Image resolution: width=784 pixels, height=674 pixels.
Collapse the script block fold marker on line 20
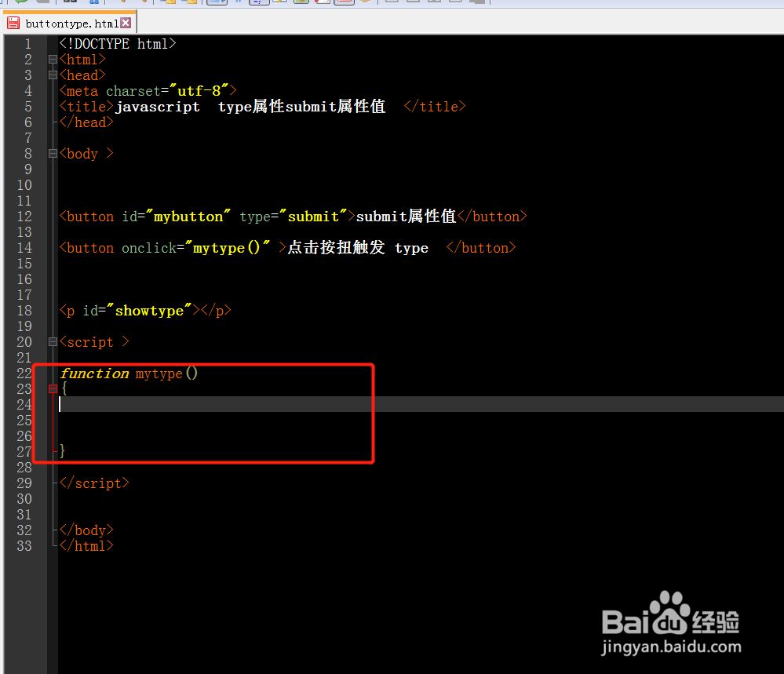(x=53, y=341)
